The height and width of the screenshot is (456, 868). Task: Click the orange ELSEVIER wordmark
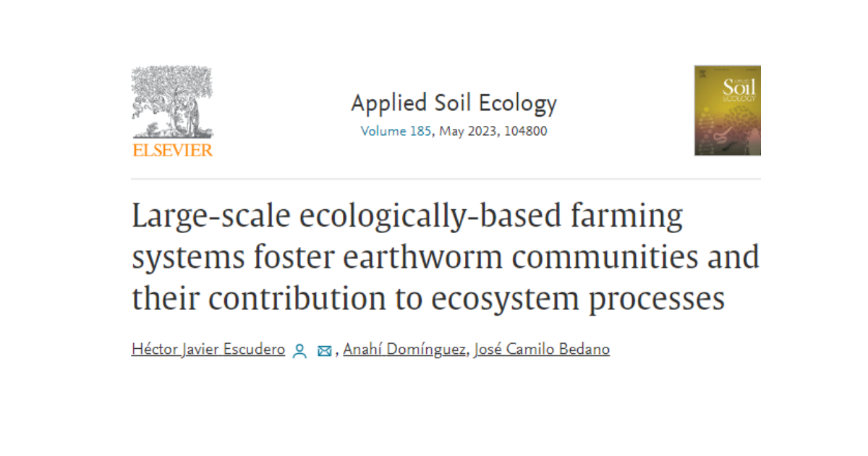[172, 150]
